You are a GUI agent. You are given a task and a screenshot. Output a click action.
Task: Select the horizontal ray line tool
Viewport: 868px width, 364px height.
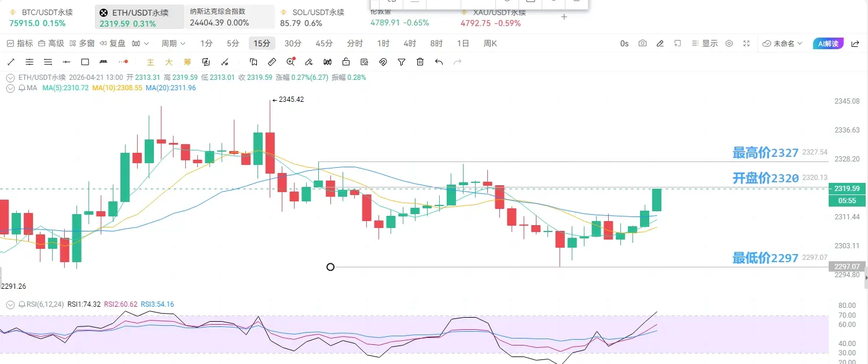pos(67,62)
